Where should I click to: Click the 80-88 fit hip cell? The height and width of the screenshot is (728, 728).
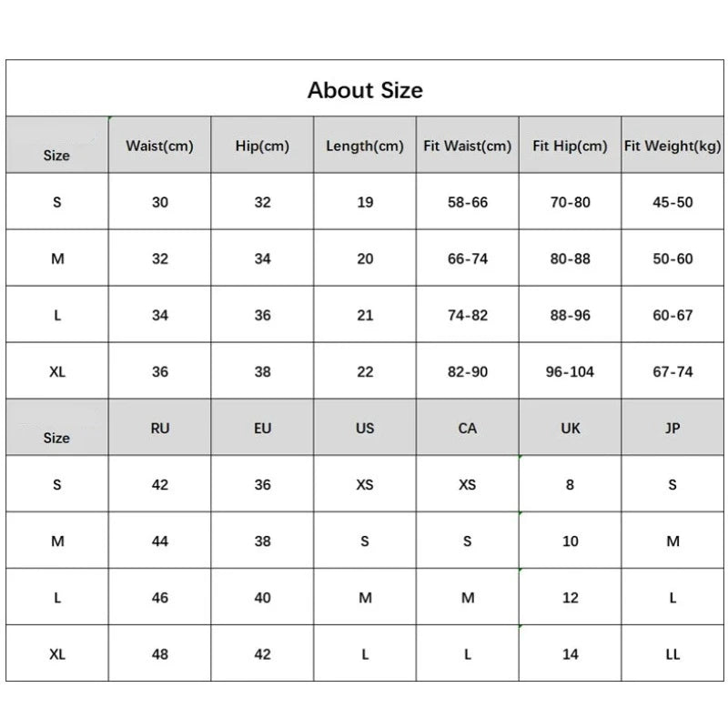570,258
